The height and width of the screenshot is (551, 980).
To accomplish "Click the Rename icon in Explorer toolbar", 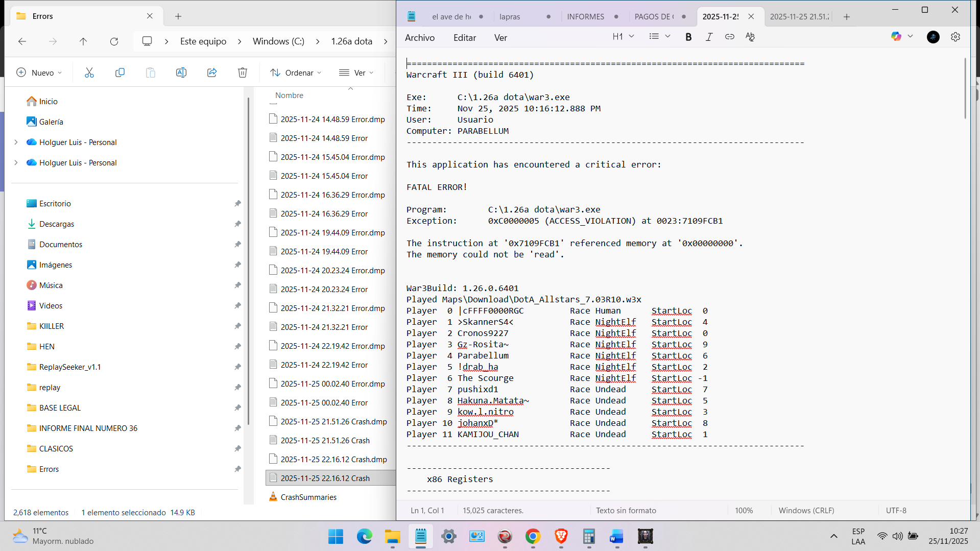I will (181, 73).
